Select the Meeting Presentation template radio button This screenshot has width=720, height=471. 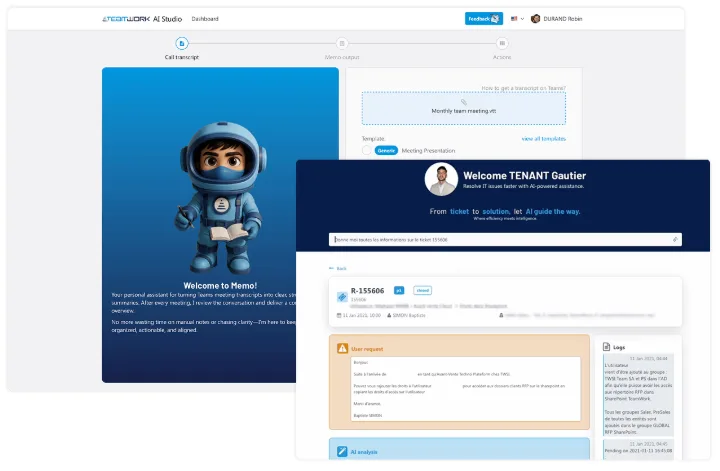pyautogui.click(x=366, y=151)
